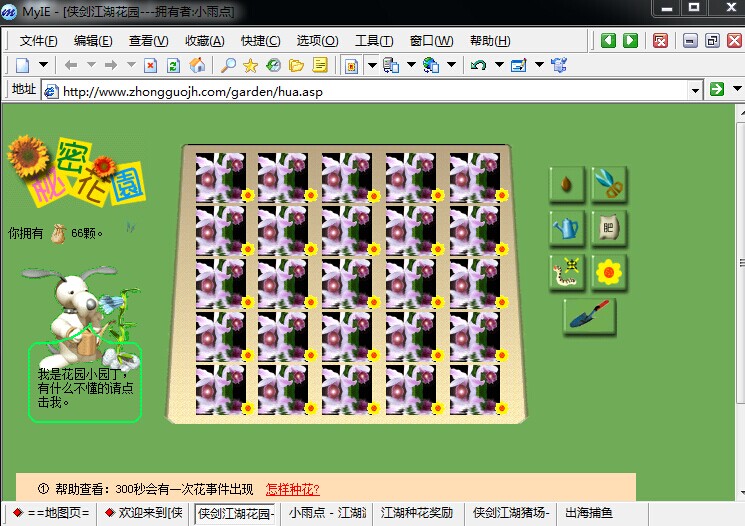Switch to 欢迎来到[侠 tab

(x=145, y=513)
